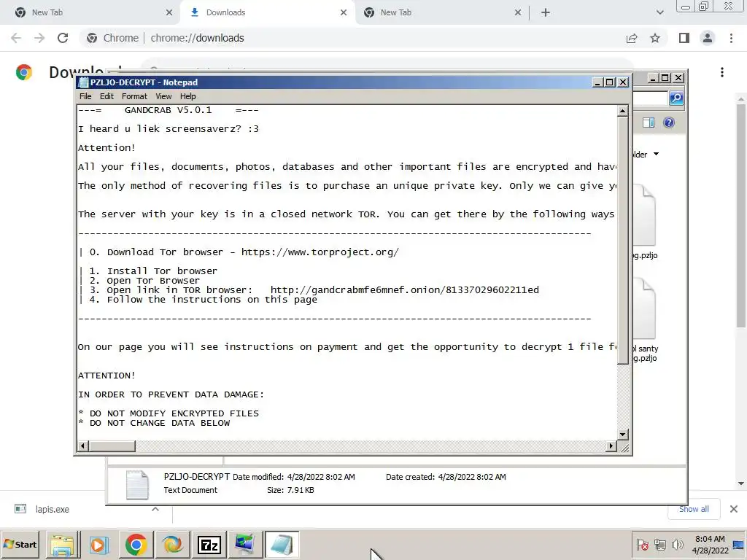Open the Notepad File menu
This screenshot has width=747, height=560.
pyautogui.click(x=85, y=96)
